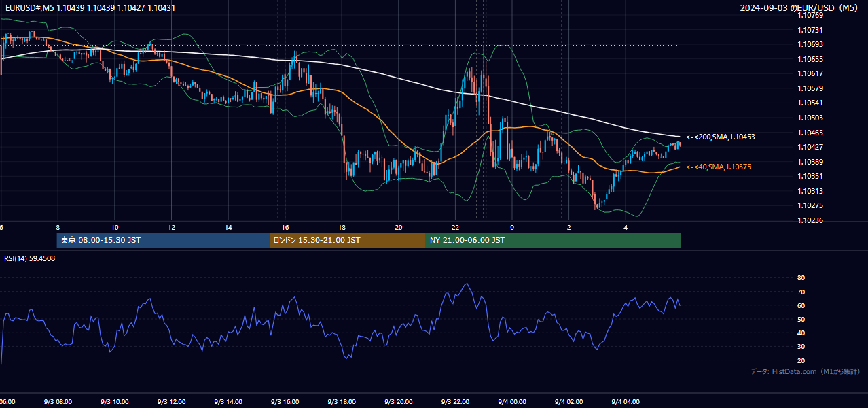
Task: Click price level 1.10731 on the axis
Action: click(810, 30)
